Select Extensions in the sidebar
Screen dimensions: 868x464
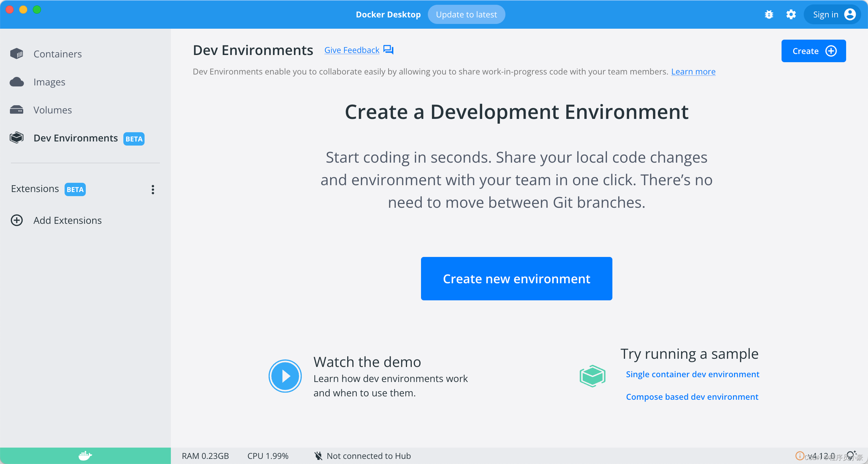click(35, 188)
